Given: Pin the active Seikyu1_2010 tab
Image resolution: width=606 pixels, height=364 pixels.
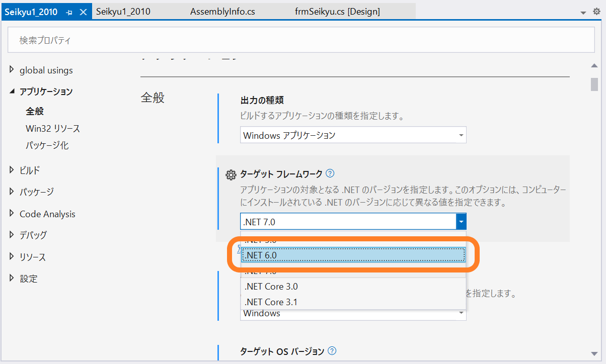Looking at the screenshot, I should pyautogui.click(x=69, y=12).
